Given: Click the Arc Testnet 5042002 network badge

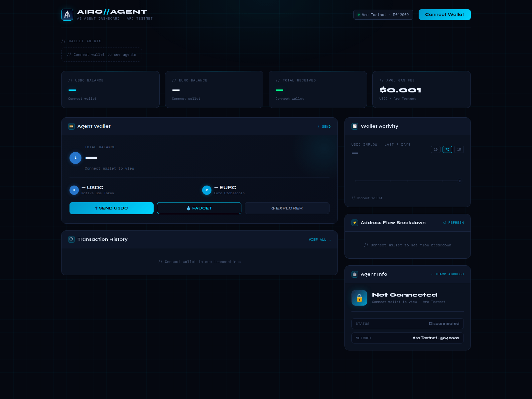Looking at the screenshot, I should coord(383,15).
